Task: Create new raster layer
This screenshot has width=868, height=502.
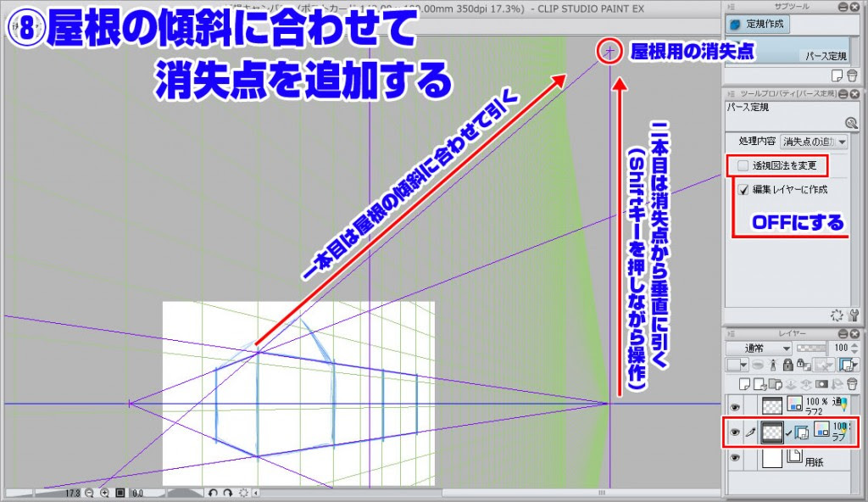Action: pos(744,384)
